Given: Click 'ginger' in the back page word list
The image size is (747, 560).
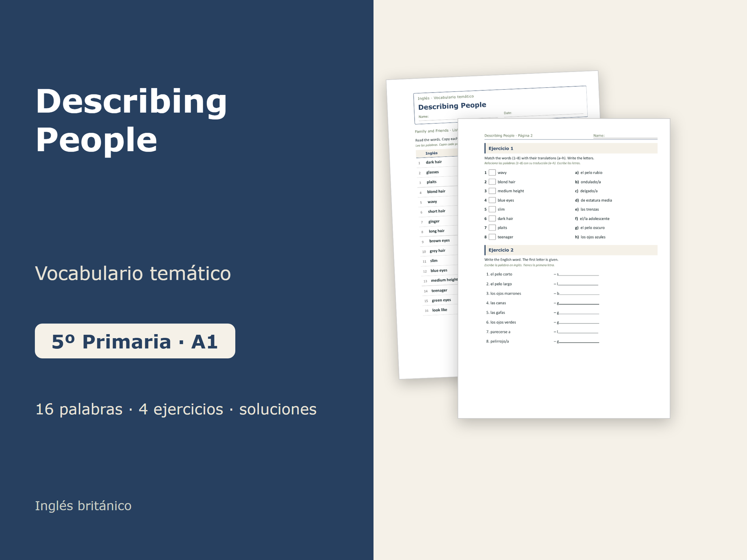Looking at the screenshot, I should coord(434,221).
